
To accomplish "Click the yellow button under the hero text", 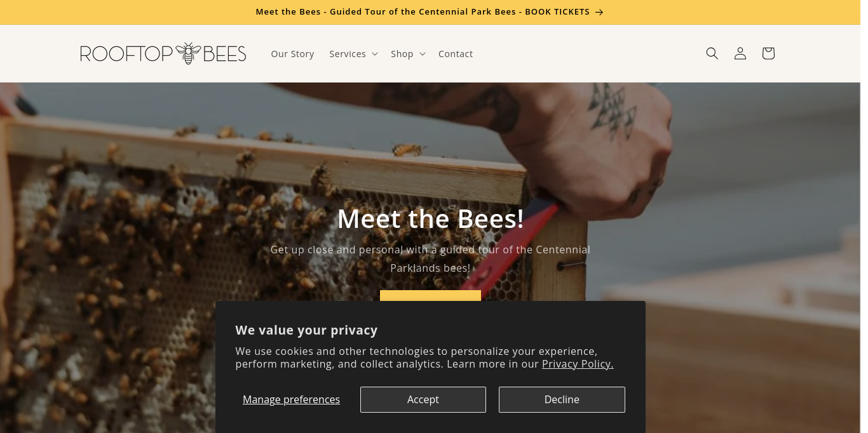I will (x=430, y=296).
